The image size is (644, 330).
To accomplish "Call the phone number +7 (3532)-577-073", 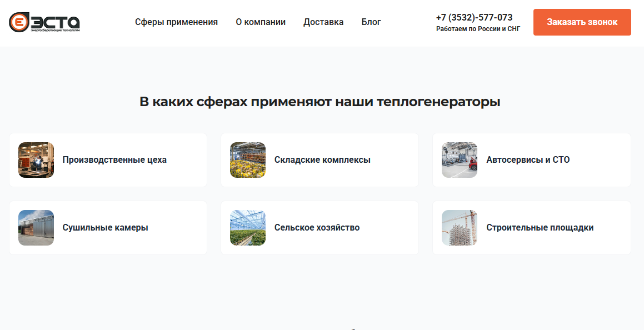I will (475, 18).
